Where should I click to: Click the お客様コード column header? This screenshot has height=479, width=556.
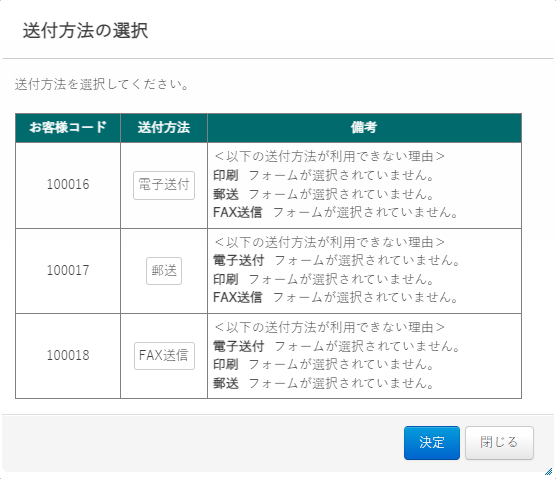click(x=68, y=128)
